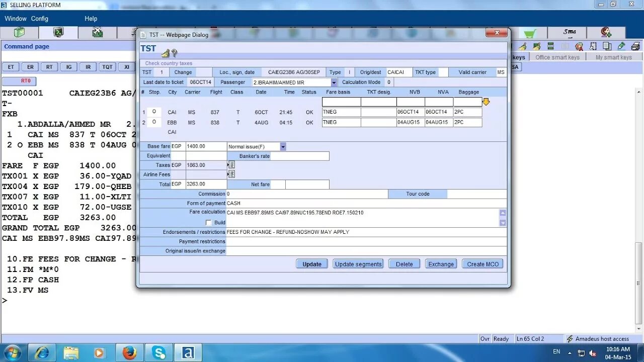Switch to My smart keys tab
This screenshot has width=644, height=362.
[613, 57]
